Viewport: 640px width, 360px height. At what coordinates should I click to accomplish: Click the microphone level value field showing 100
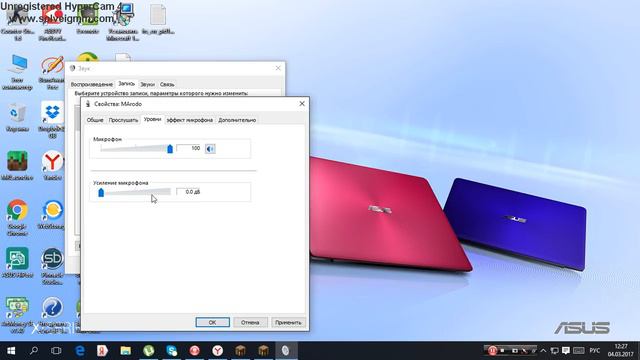tap(189, 148)
